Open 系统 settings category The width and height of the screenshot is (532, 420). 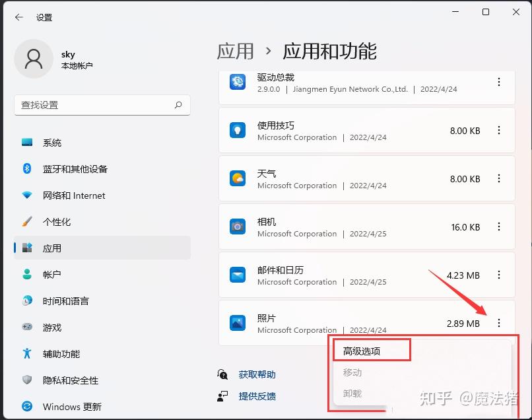[x=102, y=143]
